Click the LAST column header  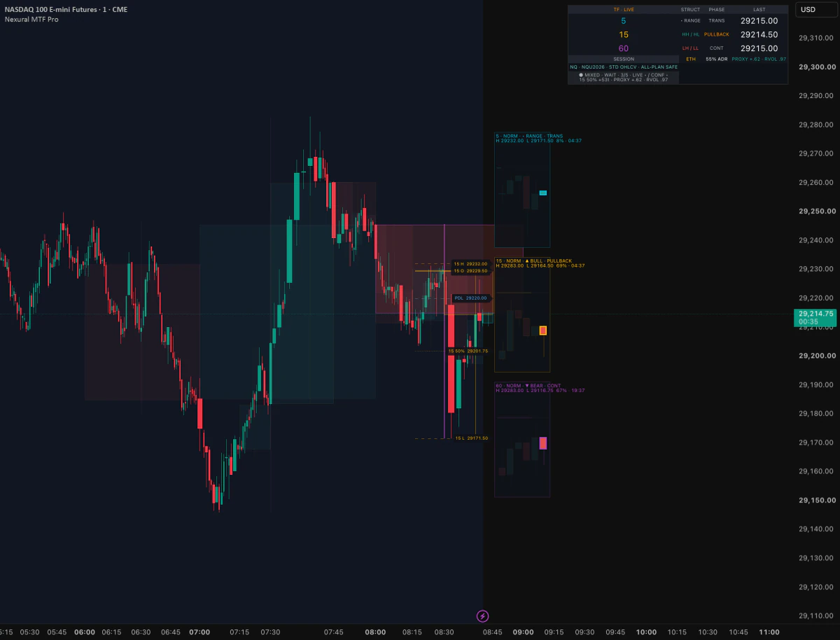point(759,9)
